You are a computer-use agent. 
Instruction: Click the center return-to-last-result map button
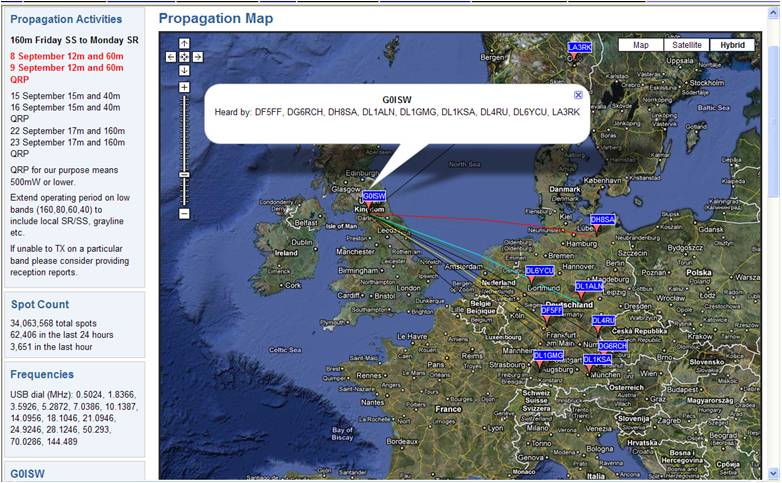pyautogui.click(x=184, y=57)
